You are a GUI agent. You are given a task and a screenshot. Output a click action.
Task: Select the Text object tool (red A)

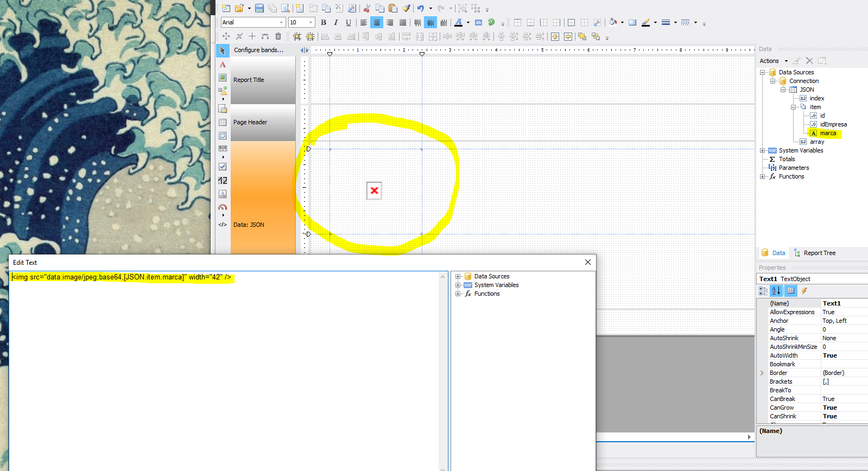tap(223, 65)
